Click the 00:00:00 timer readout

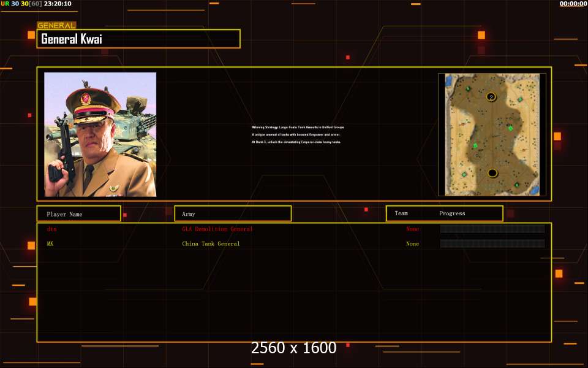point(573,4)
